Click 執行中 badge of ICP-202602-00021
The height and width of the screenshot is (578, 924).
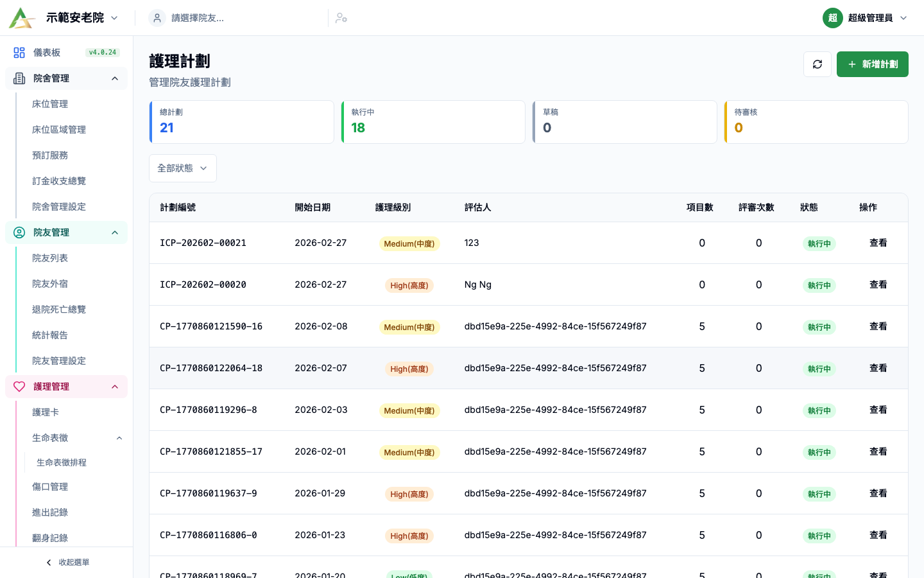[x=819, y=243]
